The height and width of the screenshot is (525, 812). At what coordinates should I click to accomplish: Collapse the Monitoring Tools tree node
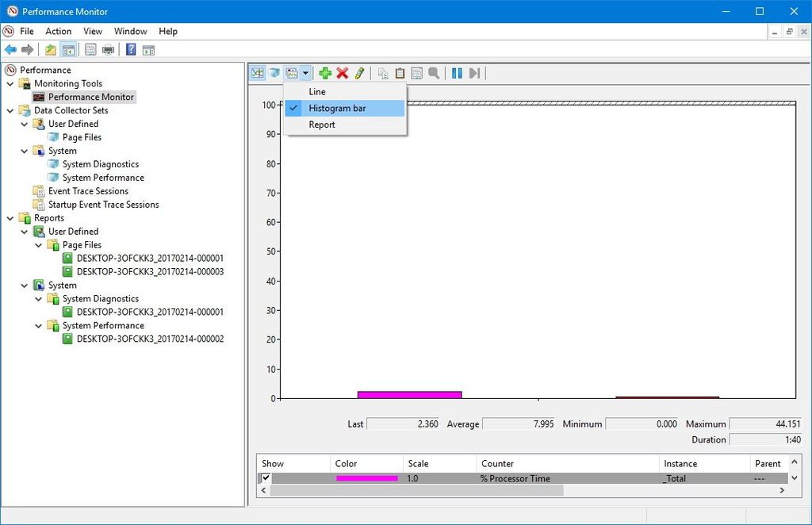click(x=10, y=83)
